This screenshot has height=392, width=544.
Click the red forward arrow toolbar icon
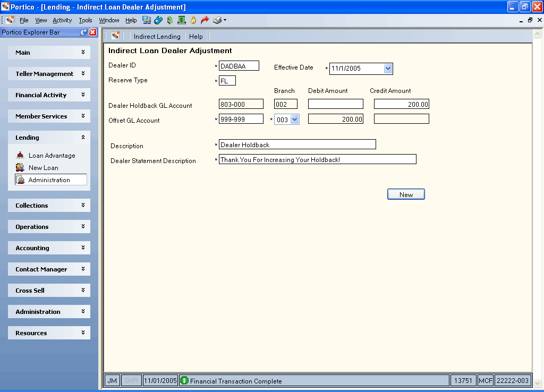tap(205, 20)
